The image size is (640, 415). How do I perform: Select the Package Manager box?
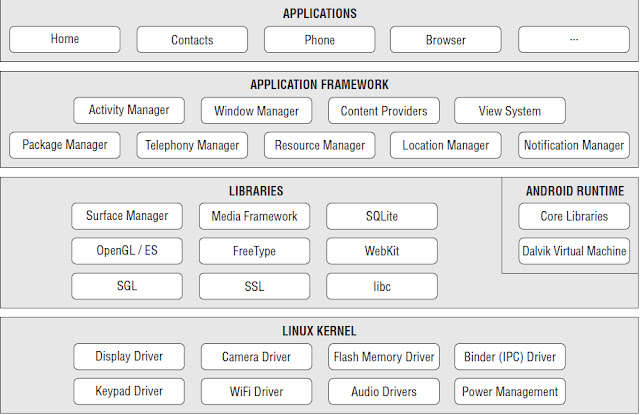pos(65,145)
